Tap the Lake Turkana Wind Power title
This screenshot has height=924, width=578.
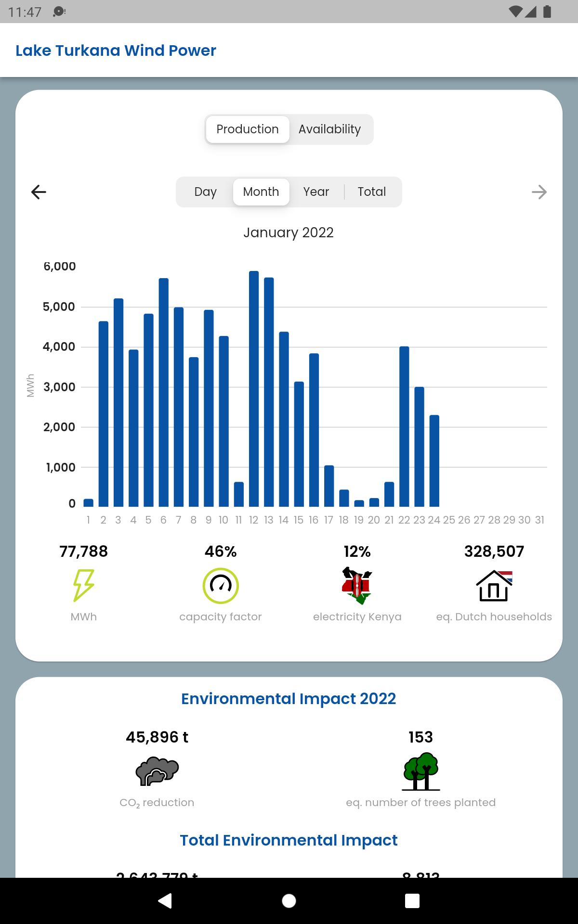click(116, 50)
